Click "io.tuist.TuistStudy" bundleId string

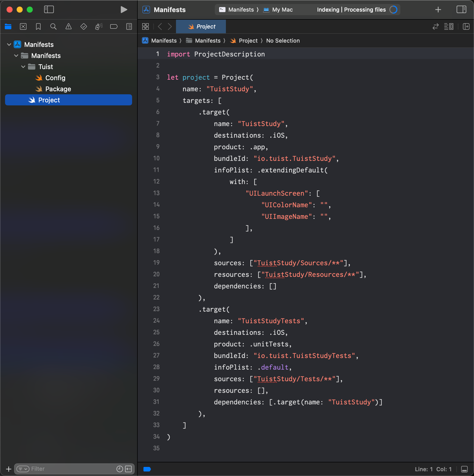[294, 159]
